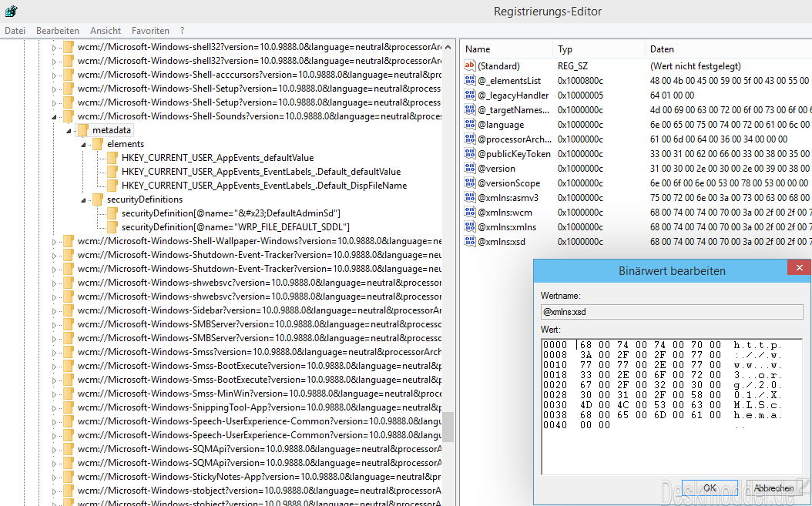
Task: Select securityDefinition DefaultAdminSd key
Action: tap(231, 213)
